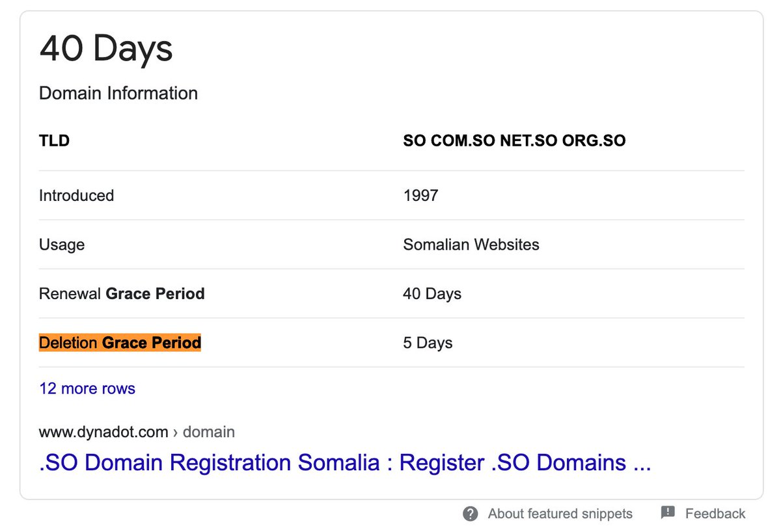Click the orange highlighted Deletion Grace Period
This screenshot has height=532, width=781.
(120, 343)
